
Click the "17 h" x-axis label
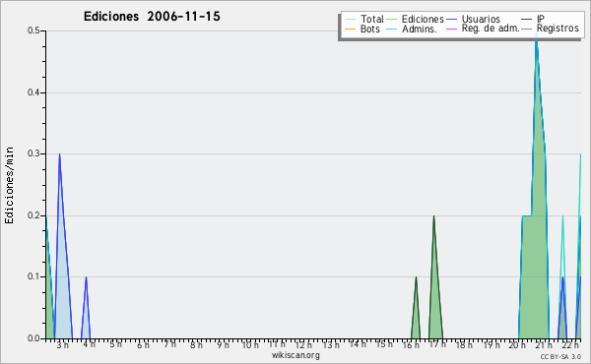pyautogui.click(x=437, y=344)
